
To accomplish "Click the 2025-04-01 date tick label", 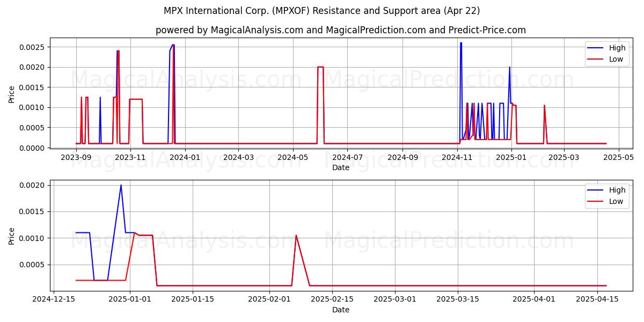I will tap(535, 299).
